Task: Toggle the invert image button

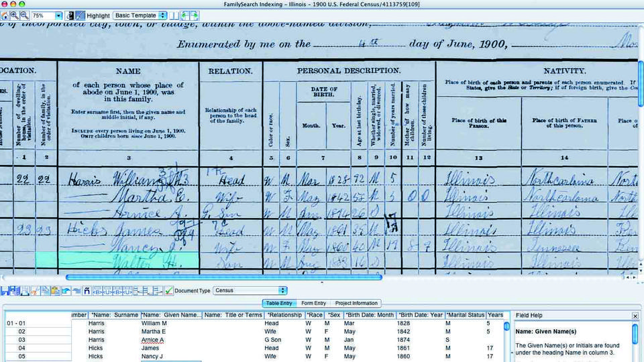Action: pyautogui.click(x=70, y=15)
